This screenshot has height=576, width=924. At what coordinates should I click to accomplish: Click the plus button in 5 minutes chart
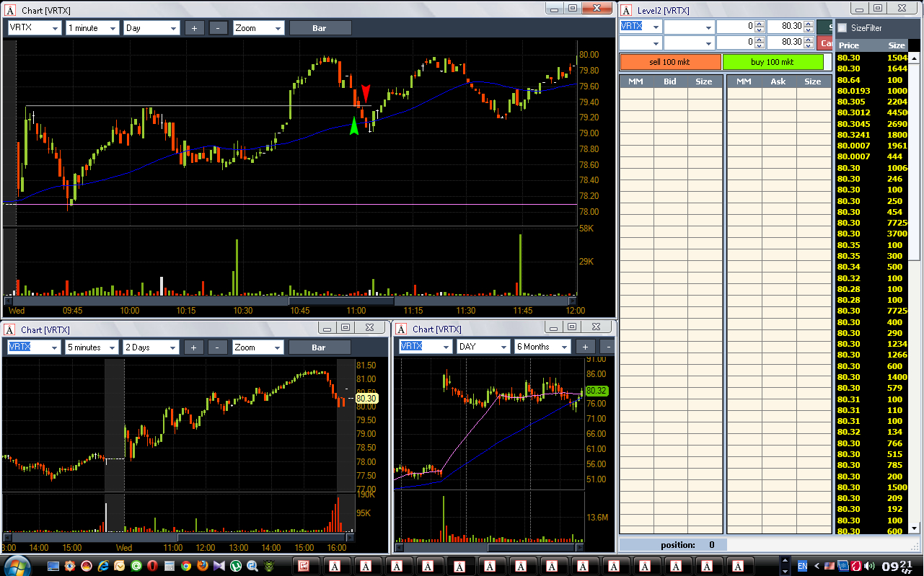[194, 347]
